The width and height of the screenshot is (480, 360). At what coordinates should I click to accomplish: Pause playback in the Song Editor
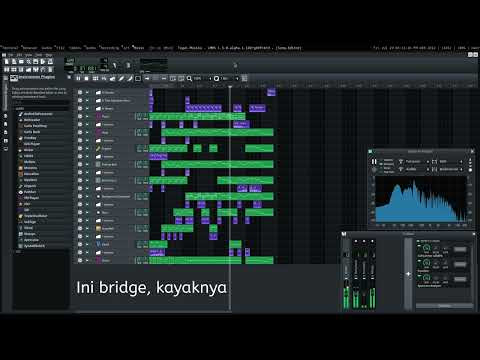(78, 79)
